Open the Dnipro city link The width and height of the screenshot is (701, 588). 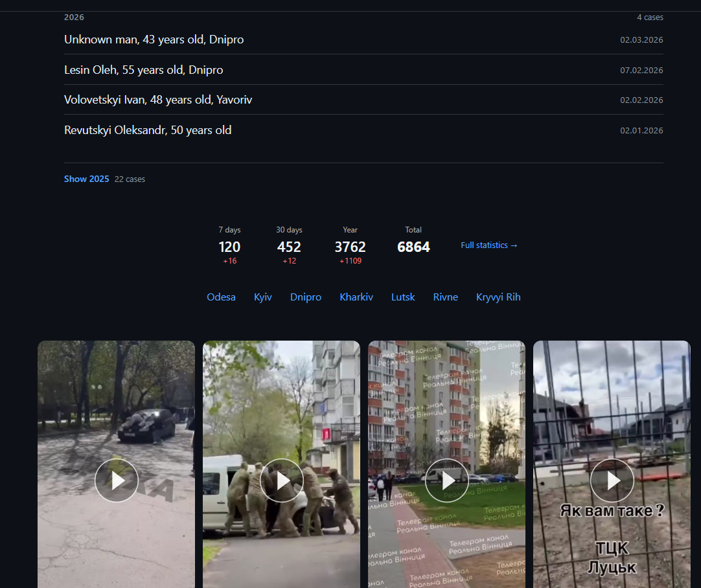pyautogui.click(x=306, y=297)
